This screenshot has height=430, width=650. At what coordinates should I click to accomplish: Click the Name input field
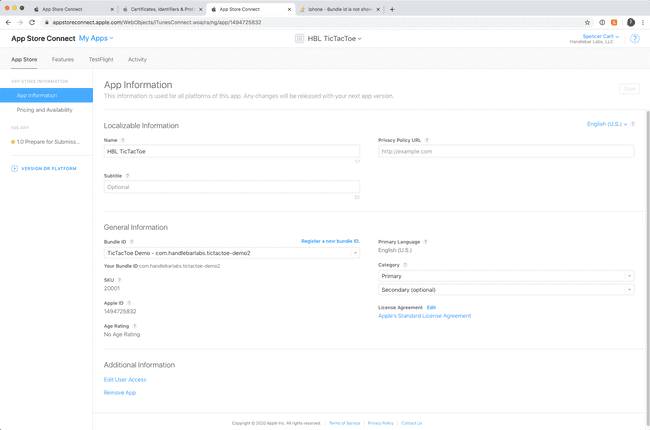click(232, 151)
